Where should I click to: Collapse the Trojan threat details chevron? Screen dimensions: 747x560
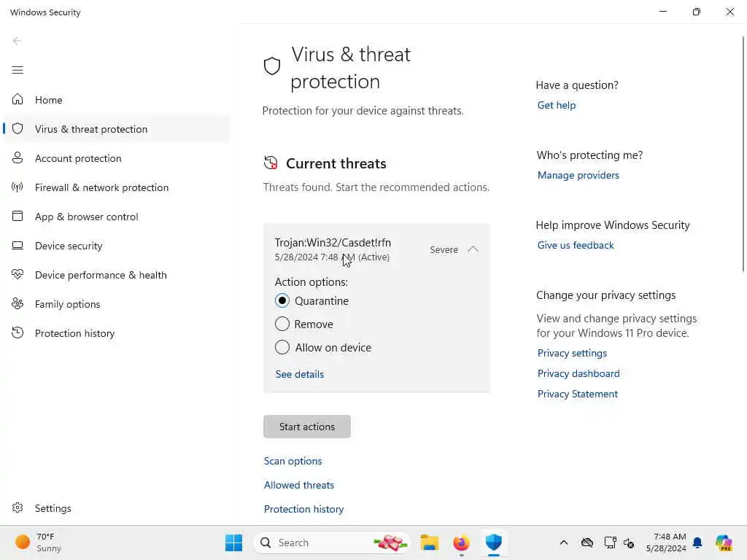coord(473,249)
